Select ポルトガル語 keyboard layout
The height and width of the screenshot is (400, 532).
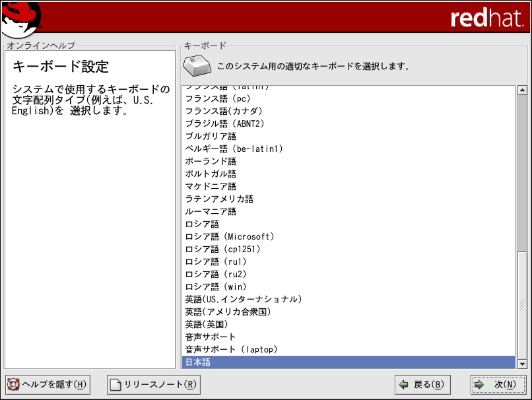[x=211, y=174]
